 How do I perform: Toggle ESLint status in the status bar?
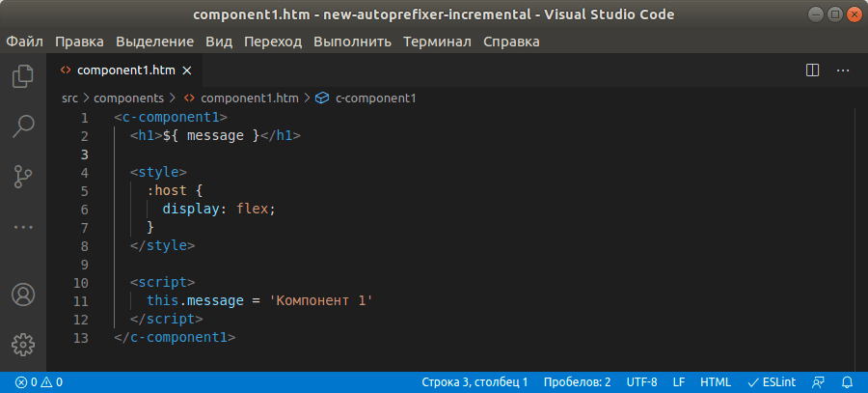coord(772,382)
